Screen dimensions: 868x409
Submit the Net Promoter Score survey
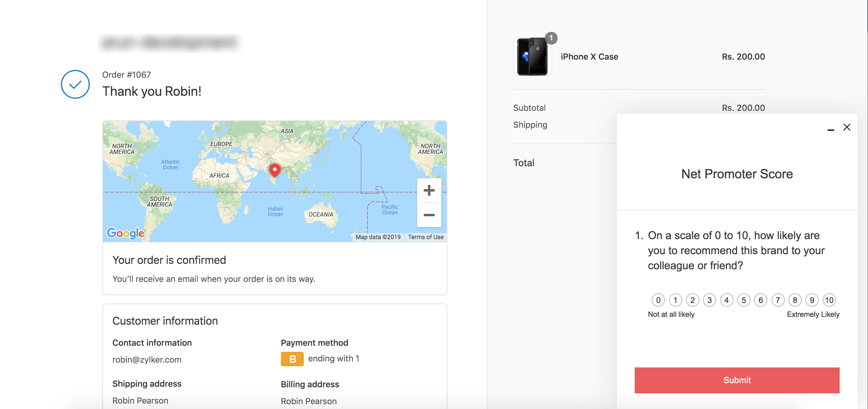point(737,380)
